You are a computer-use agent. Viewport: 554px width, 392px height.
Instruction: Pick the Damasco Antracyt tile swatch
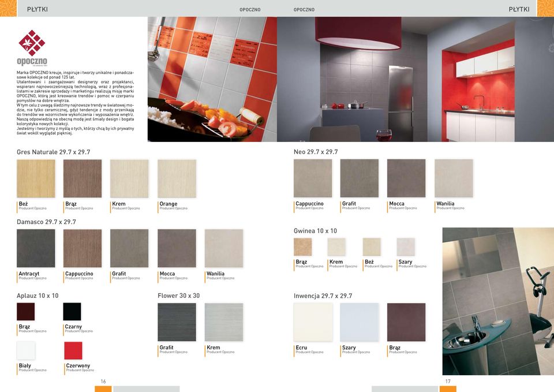point(36,248)
